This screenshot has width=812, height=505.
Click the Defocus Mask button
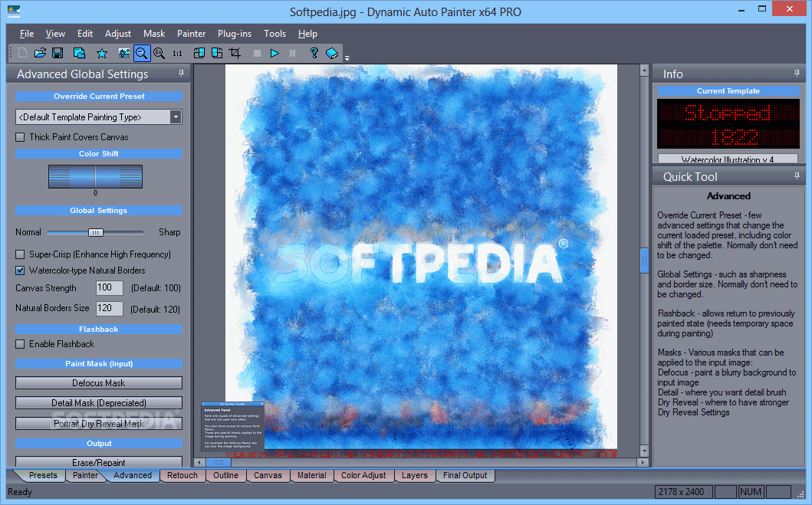pos(98,383)
